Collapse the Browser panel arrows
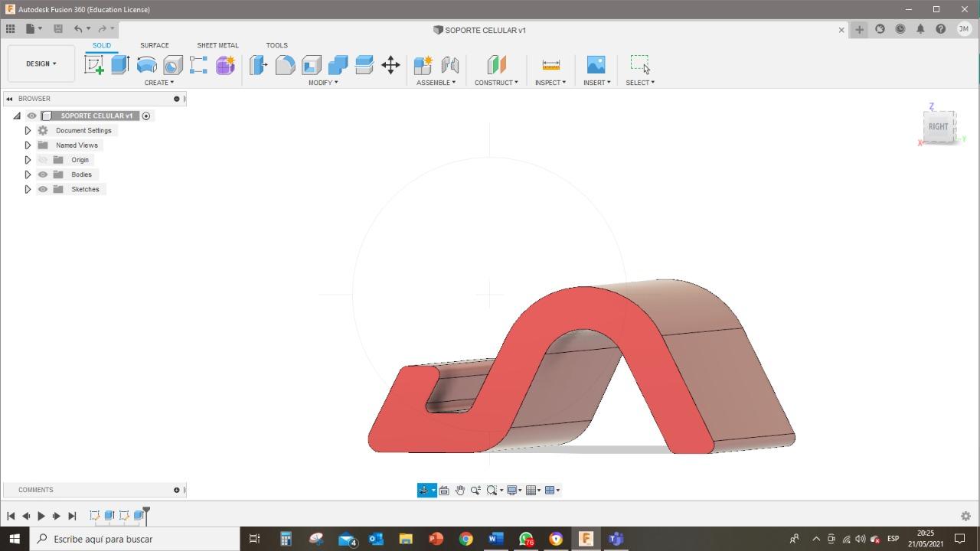 (x=9, y=99)
